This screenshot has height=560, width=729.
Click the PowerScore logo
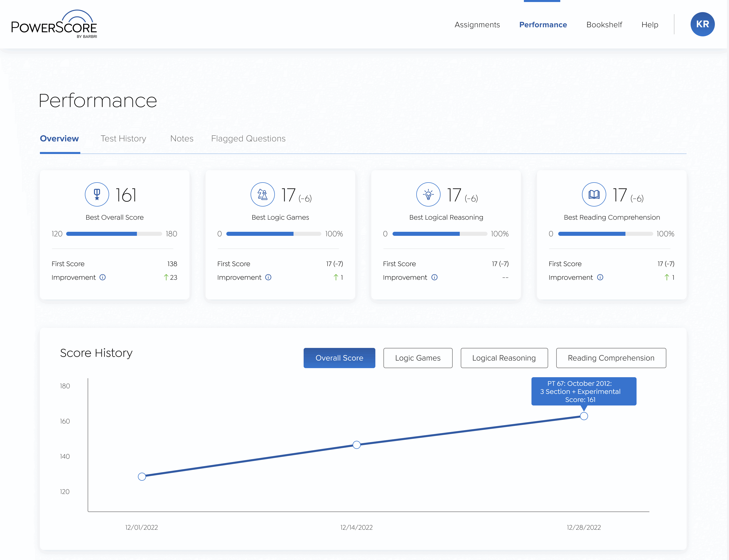pos(54,24)
